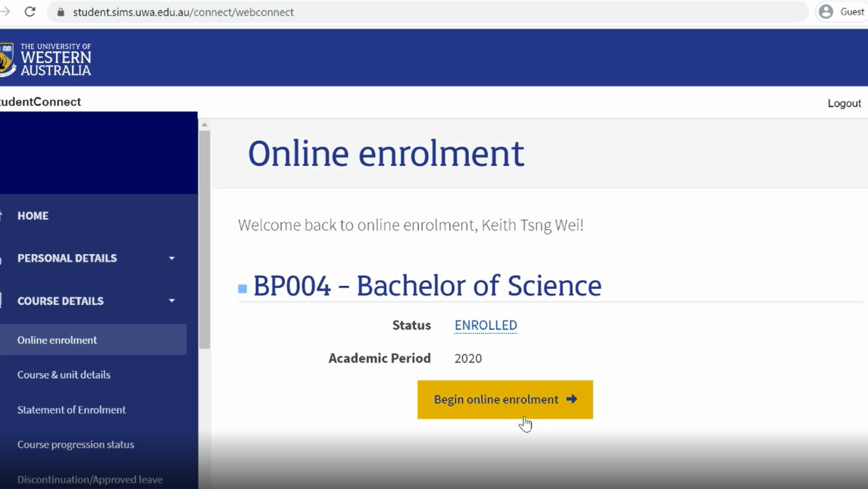Screen dimensions: 868x489
Task: Open Statement of Enrolment page
Action: tap(71, 410)
